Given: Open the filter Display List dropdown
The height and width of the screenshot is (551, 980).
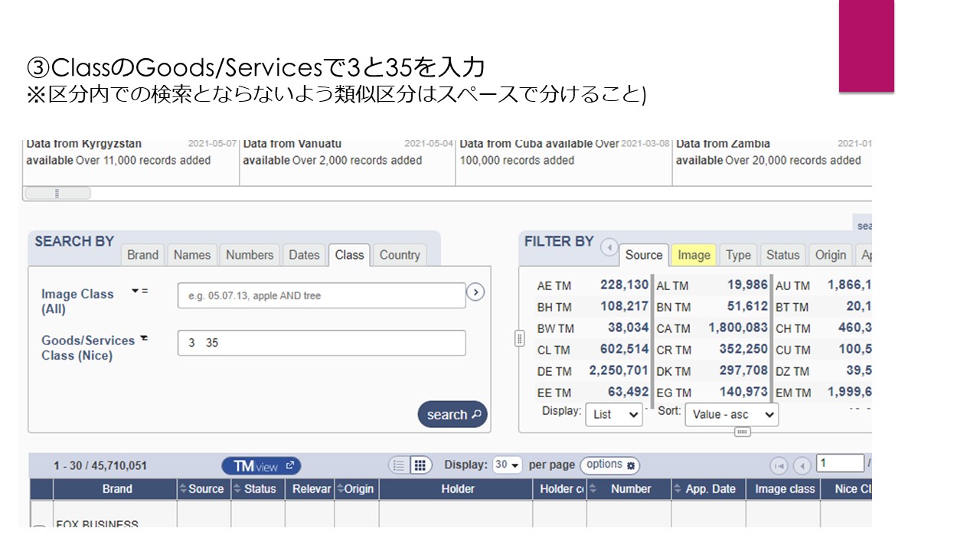Looking at the screenshot, I should (614, 414).
